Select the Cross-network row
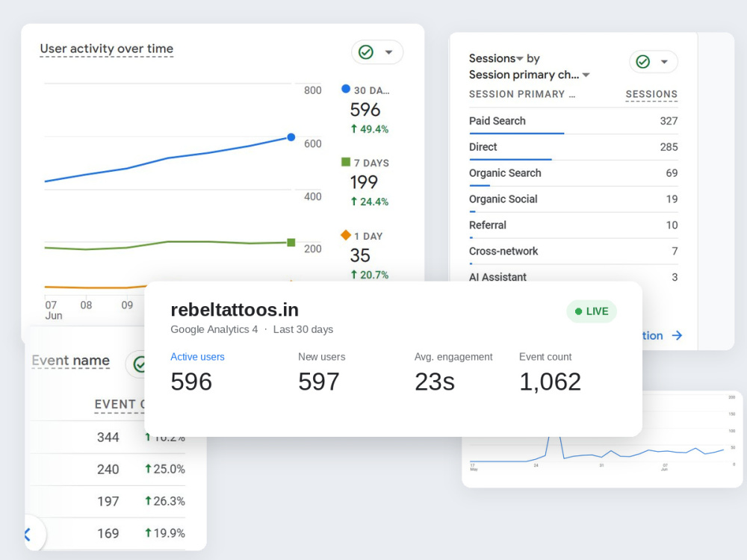Image resolution: width=747 pixels, height=560 pixels. coord(573,252)
